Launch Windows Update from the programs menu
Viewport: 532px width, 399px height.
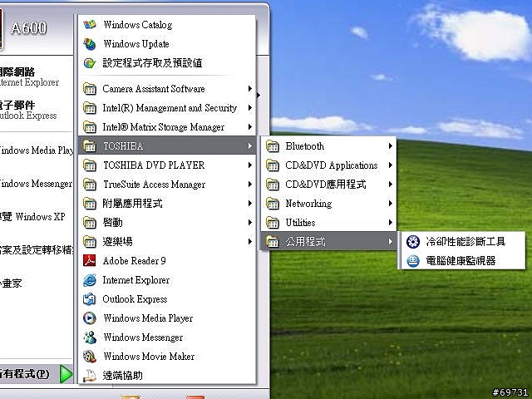click(166, 44)
